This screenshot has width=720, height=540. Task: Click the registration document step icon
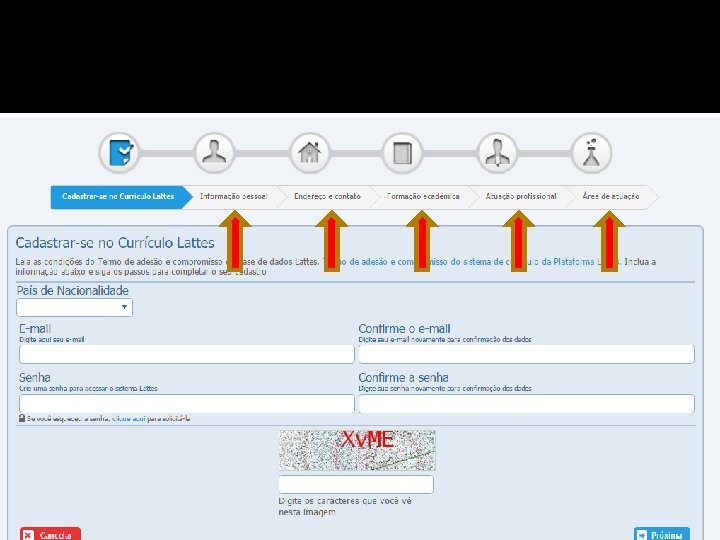119,152
